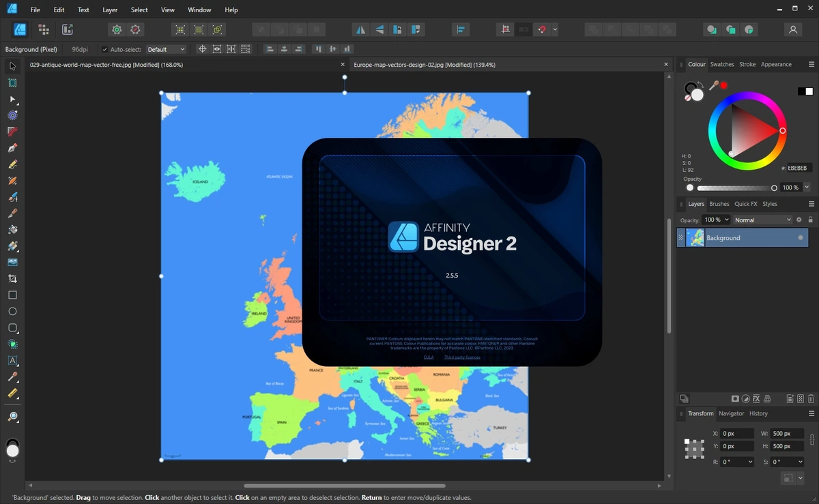This screenshot has height=504, width=819.
Task: Open the Window menu
Action: click(x=199, y=10)
